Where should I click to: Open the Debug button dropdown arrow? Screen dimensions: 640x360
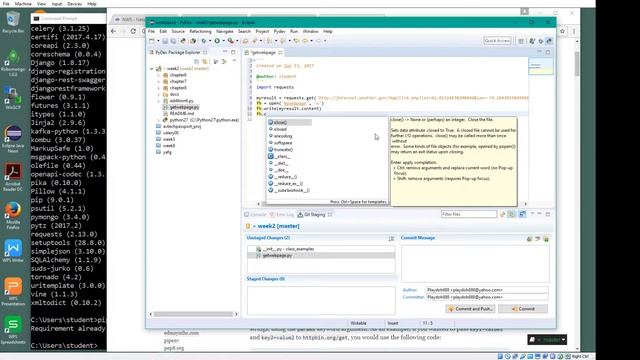point(210,41)
